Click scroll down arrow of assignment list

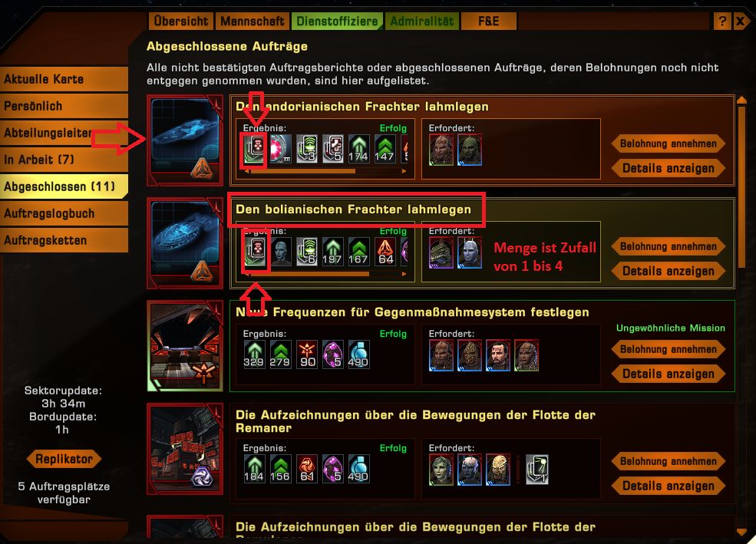[741, 532]
